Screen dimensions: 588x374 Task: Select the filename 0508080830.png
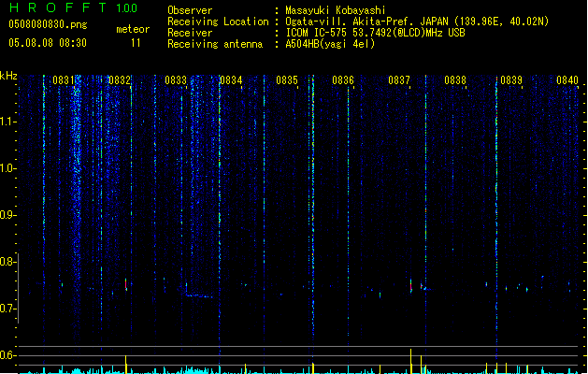tap(48, 24)
